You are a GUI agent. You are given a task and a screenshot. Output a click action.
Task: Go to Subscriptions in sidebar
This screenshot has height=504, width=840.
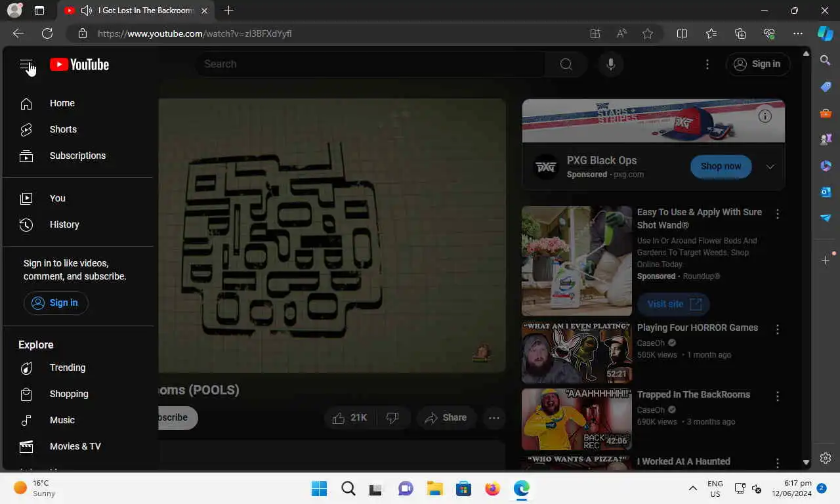(x=79, y=156)
